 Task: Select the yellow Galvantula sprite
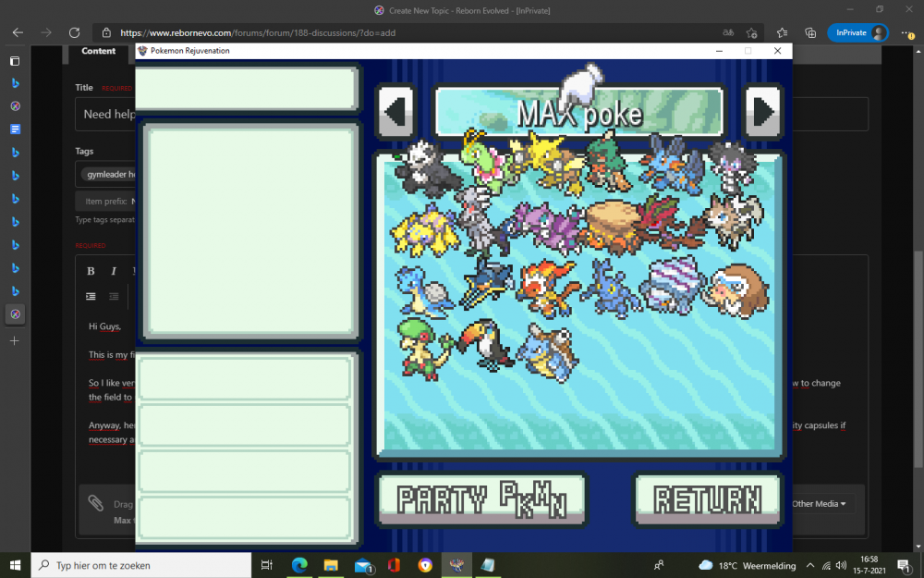point(425,230)
